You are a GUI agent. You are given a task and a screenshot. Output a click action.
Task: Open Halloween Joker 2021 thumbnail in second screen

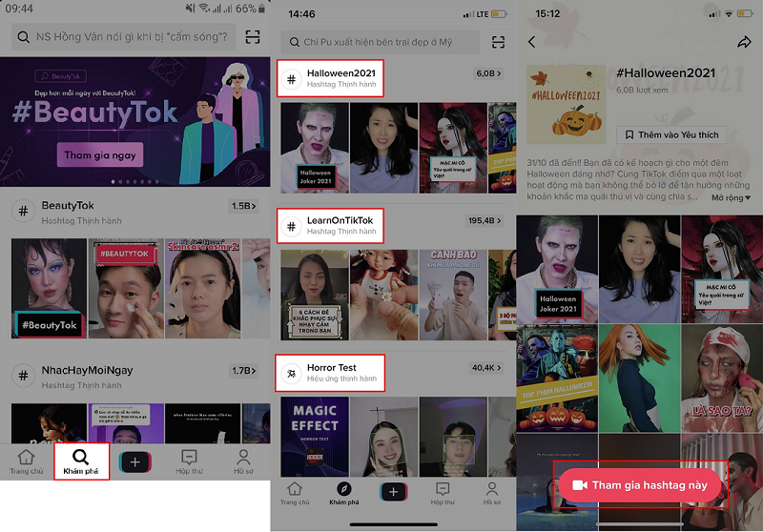315,148
